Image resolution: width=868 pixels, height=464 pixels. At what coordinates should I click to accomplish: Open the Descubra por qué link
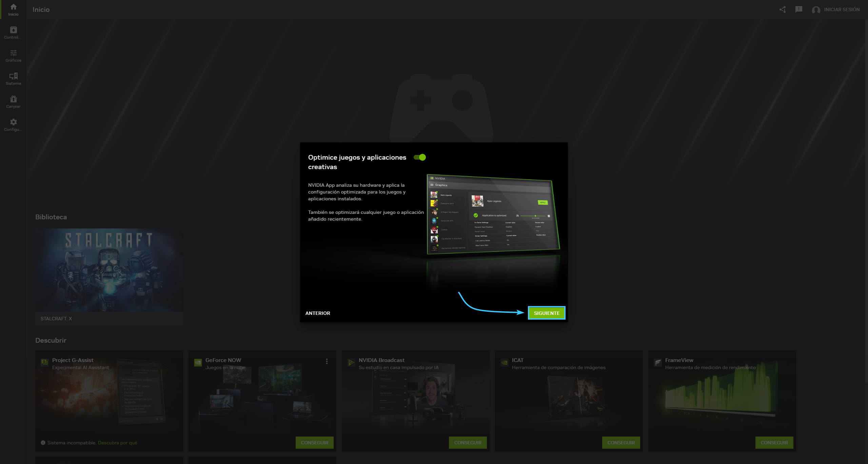pyautogui.click(x=118, y=443)
